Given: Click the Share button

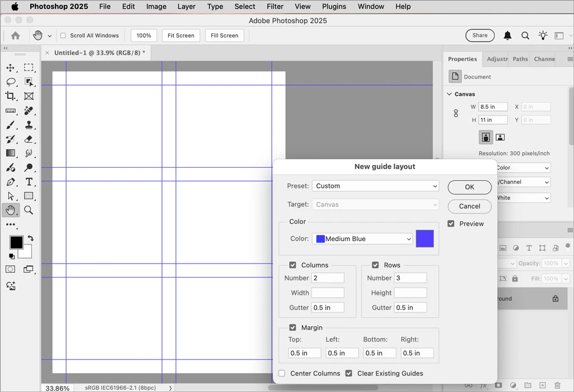Looking at the screenshot, I should point(480,35).
